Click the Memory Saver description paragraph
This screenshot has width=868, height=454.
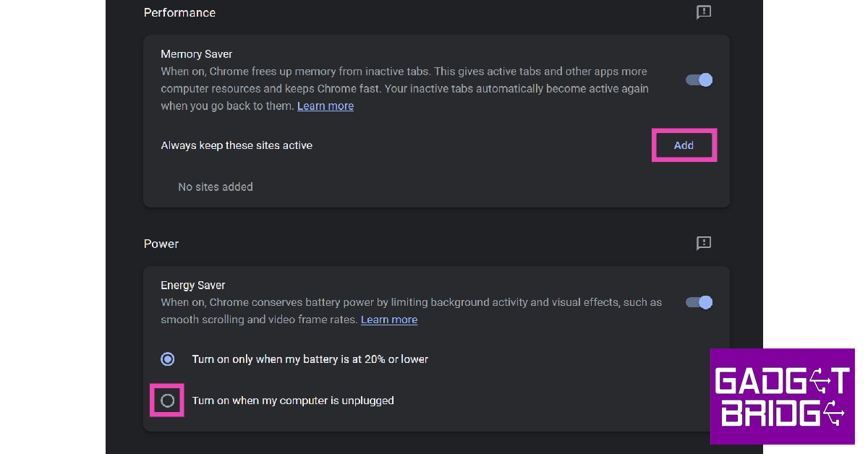tap(404, 88)
